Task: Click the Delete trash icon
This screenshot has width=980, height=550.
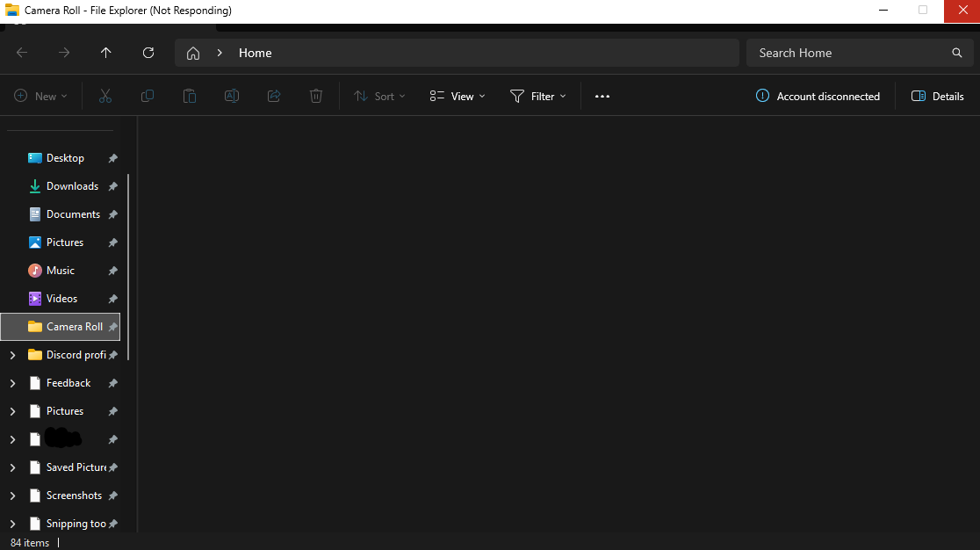Action: 315,96
